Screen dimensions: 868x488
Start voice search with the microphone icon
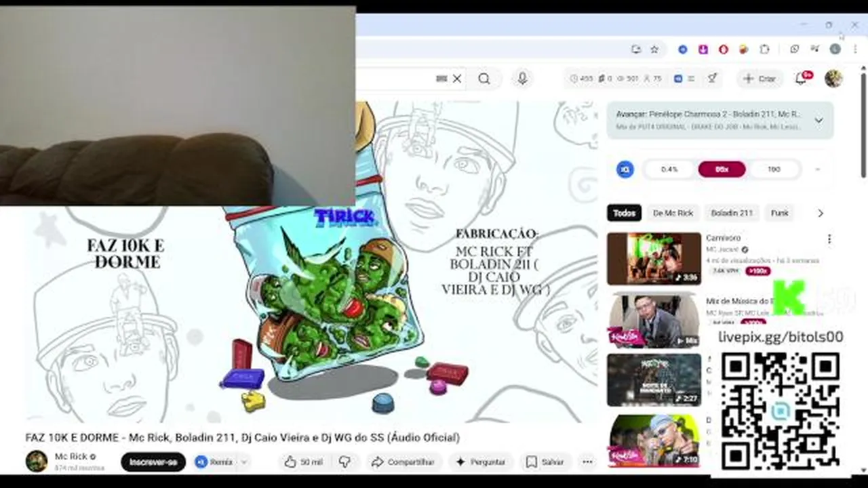pyautogui.click(x=522, y=79)
